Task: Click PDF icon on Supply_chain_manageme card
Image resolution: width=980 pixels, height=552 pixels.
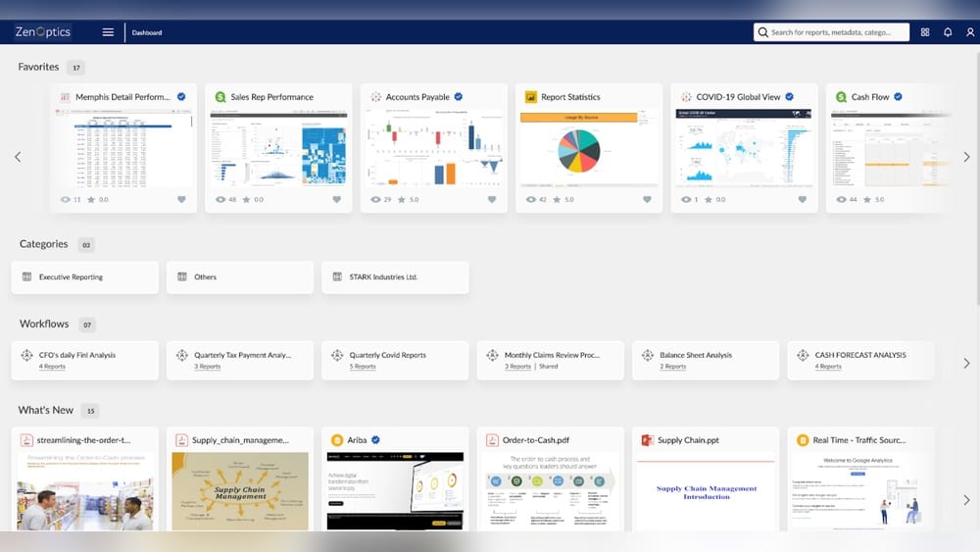Action: [x=181, y=440]
